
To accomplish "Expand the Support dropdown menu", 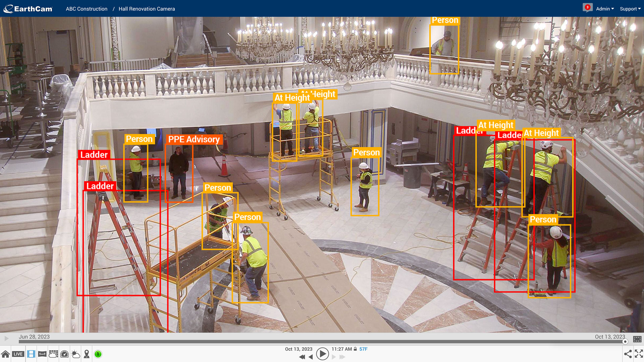I will [x=630, y=9].
